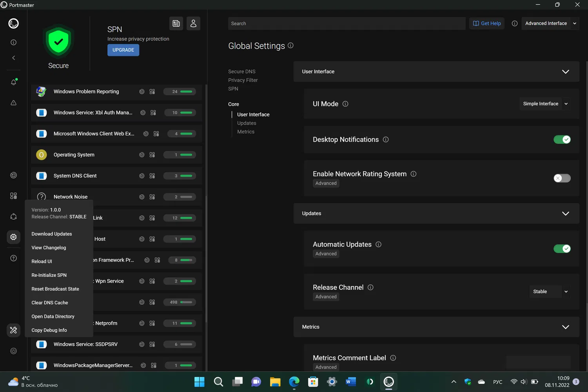Open the tools wrench icon in sidebar
Screen dimensions: 588x392
tap(13, 330)
